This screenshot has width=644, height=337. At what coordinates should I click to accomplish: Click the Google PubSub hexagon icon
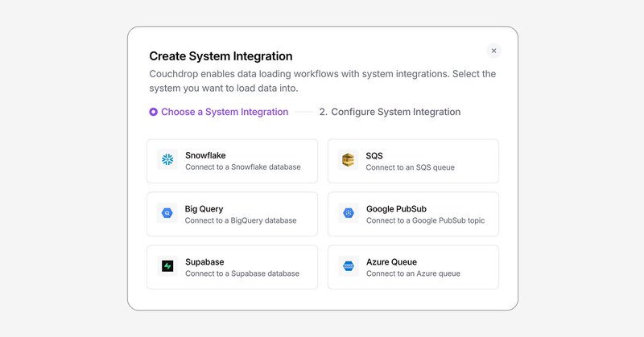[349, 213]
